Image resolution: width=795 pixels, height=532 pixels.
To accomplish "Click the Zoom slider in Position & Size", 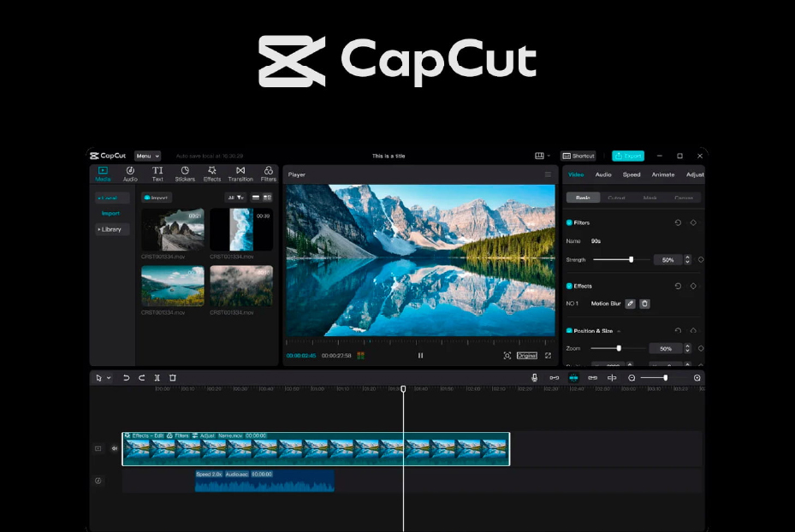I will (619, 349).
